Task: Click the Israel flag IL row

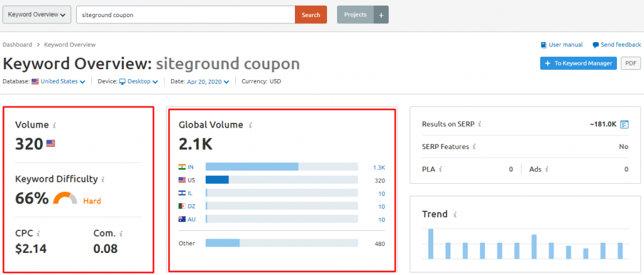Action: (x=182, y=193)
